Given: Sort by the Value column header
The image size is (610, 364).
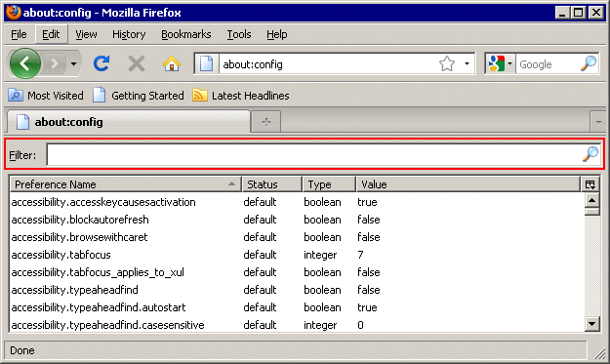Looking at the screenshot, I should (x=468, y=184).
